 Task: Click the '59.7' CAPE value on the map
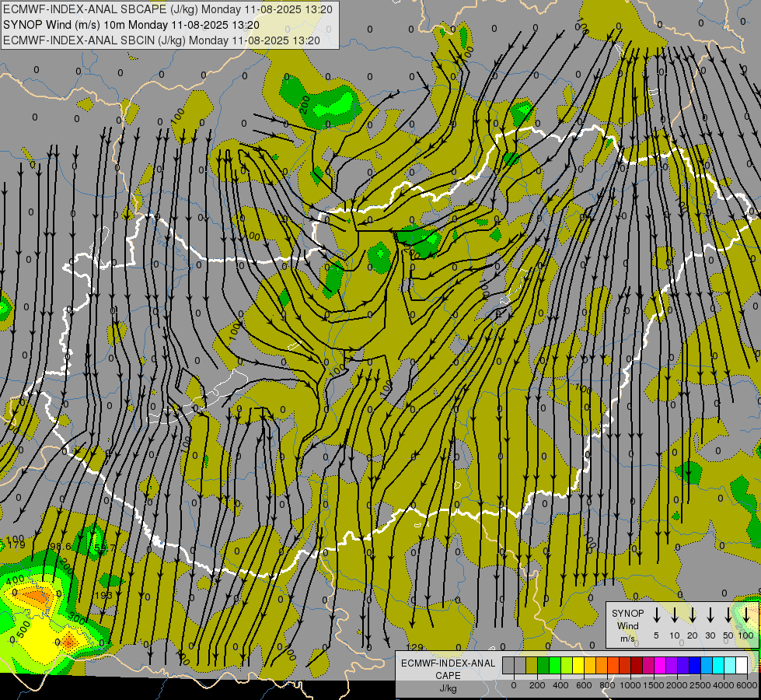click(105, 548)
